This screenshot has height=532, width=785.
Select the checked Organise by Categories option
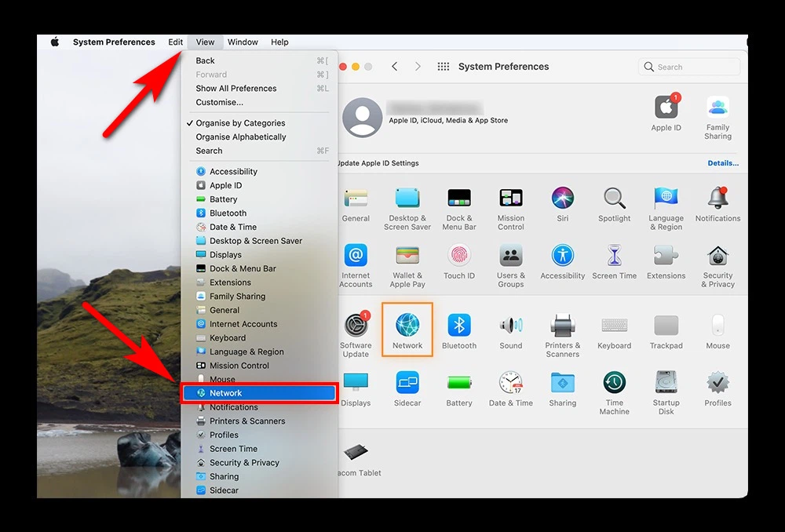point(259,123)
